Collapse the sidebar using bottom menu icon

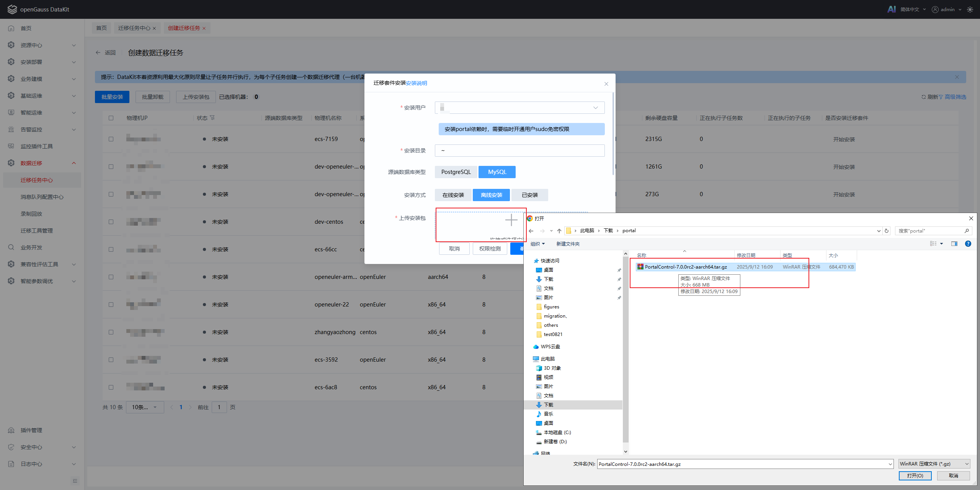[x=75, y=481]
